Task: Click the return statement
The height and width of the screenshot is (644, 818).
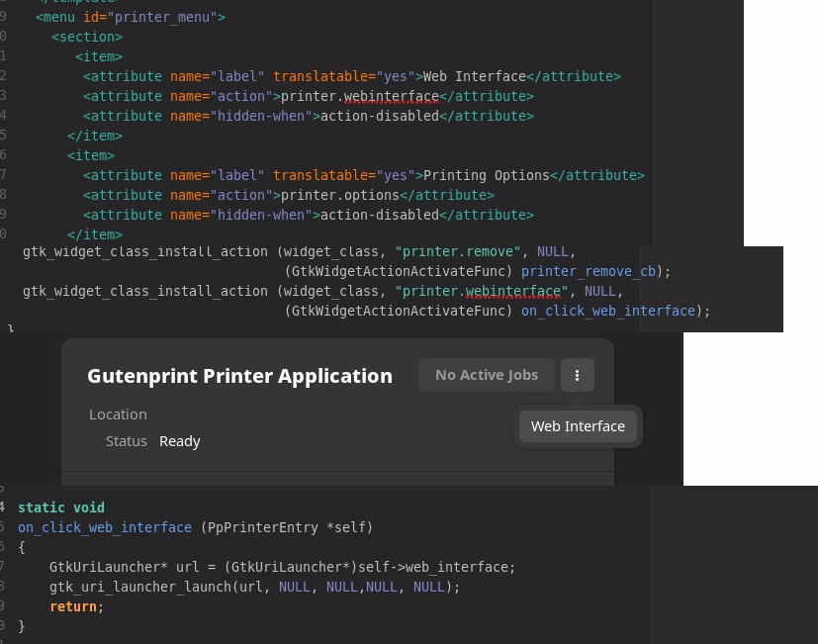Action: click(x=77, y=607)
